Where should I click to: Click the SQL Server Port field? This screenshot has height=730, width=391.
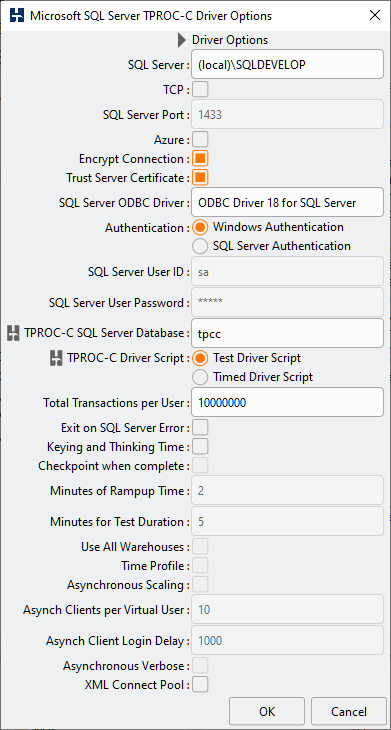pyautogui.click(x=287, y=115)
